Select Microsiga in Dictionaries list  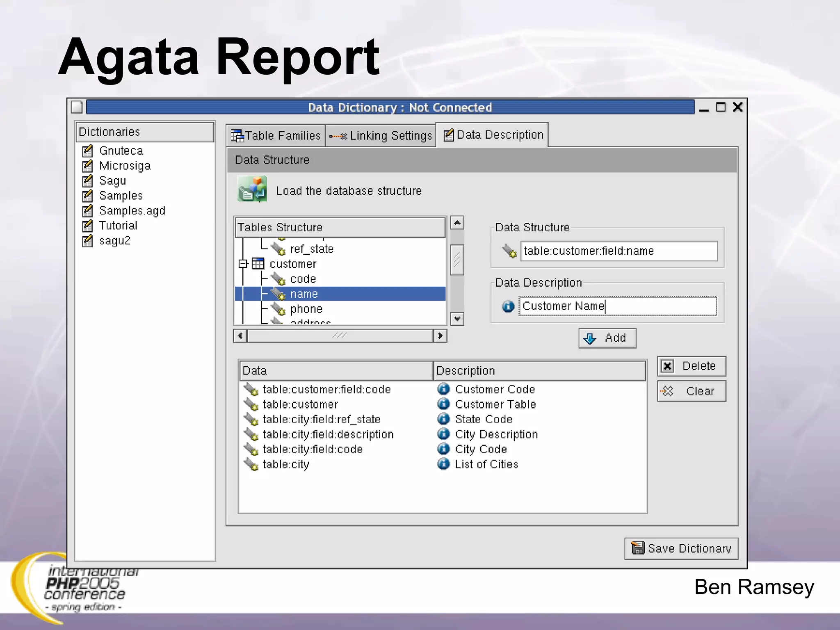pyautogui.click(x=125, y=166)
